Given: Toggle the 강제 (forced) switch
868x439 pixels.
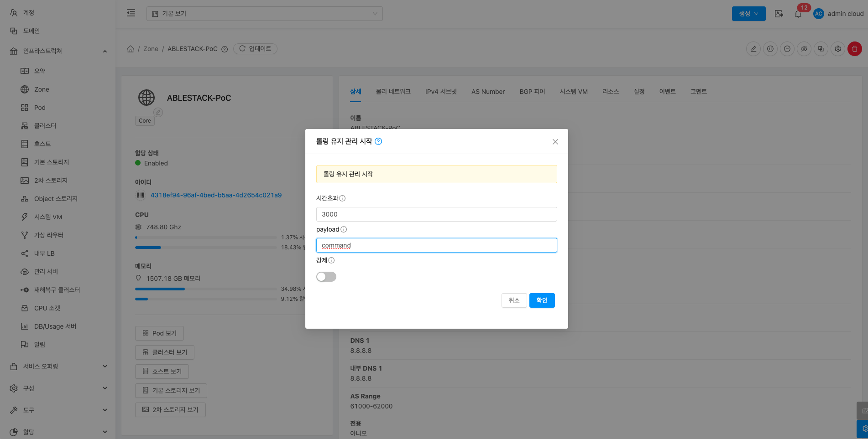Looking at the screenshot, I should [326, 277].
